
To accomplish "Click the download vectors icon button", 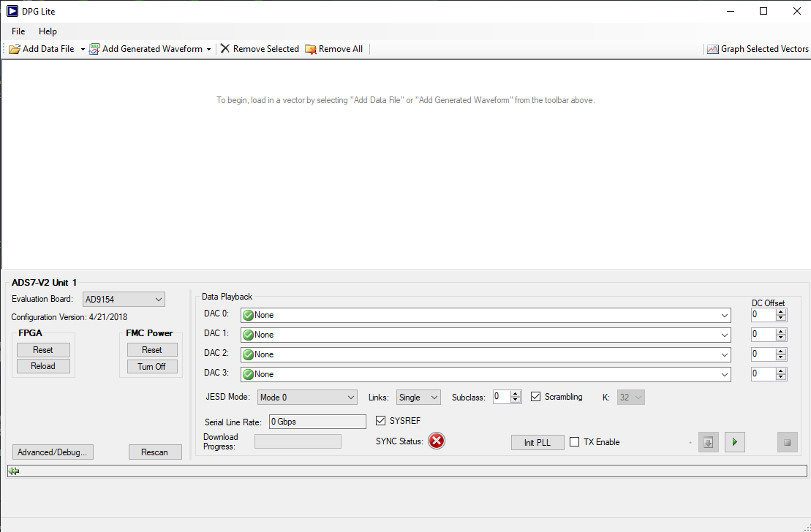I will point(709,443).
